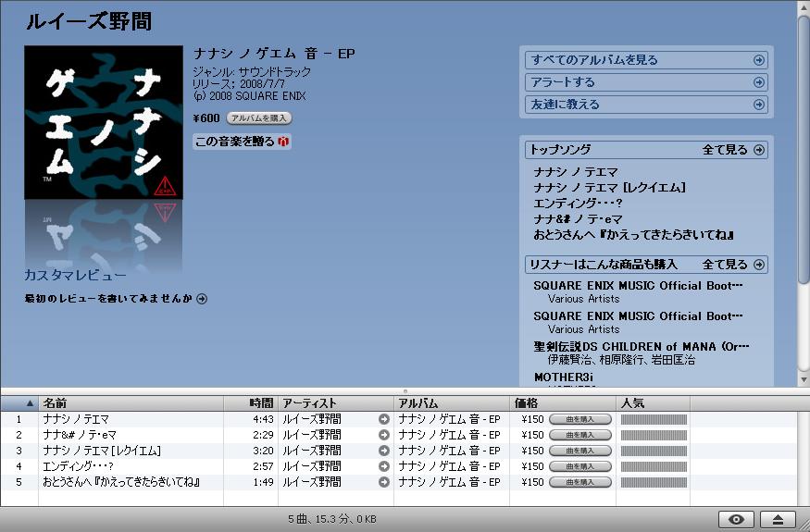Click the eject disc button in status bar
810x532 pixels.
(778, 520)
